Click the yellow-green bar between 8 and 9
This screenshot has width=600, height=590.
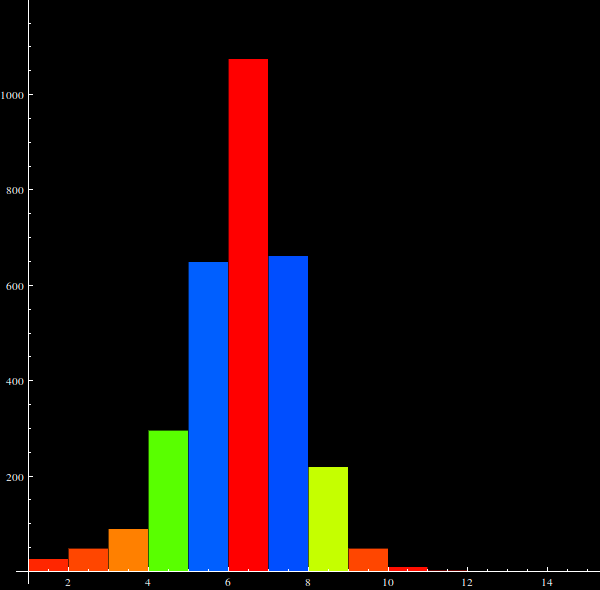[328, 519]
